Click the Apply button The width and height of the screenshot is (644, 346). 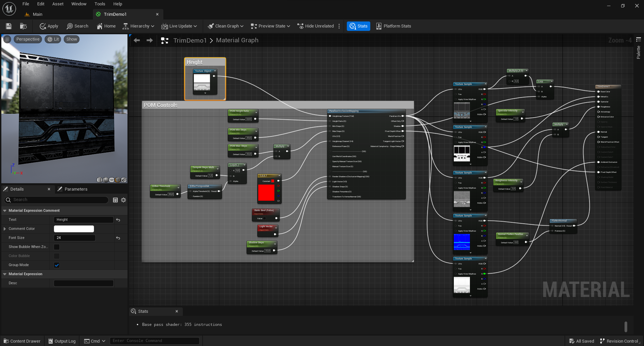click(x=49, y=26)
